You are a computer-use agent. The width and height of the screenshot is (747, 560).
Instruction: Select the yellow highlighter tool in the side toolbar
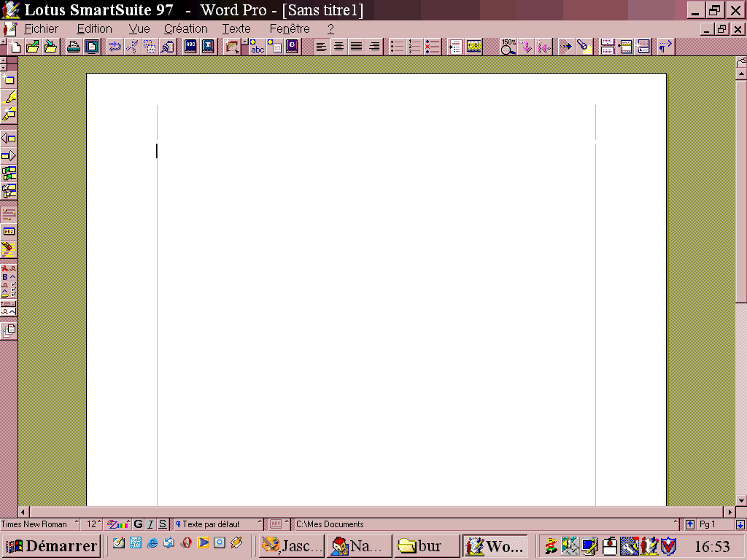point(9,97)
